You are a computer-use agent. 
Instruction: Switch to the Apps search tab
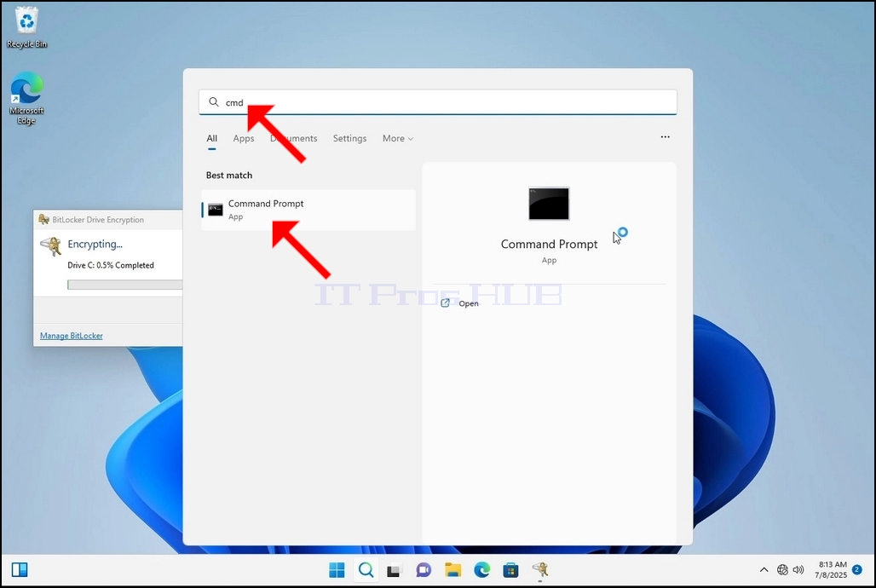[x=244, y=138]
